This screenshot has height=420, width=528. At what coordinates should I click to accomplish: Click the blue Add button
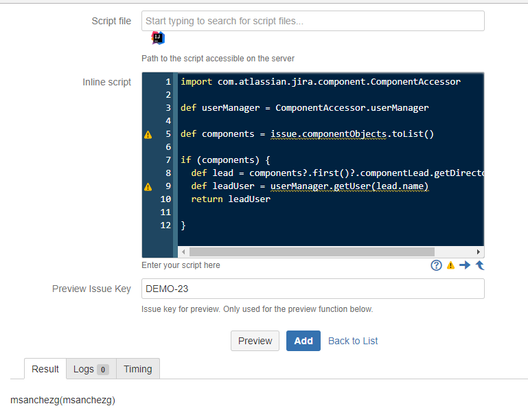pyautogui.click(x=303, y=341)
